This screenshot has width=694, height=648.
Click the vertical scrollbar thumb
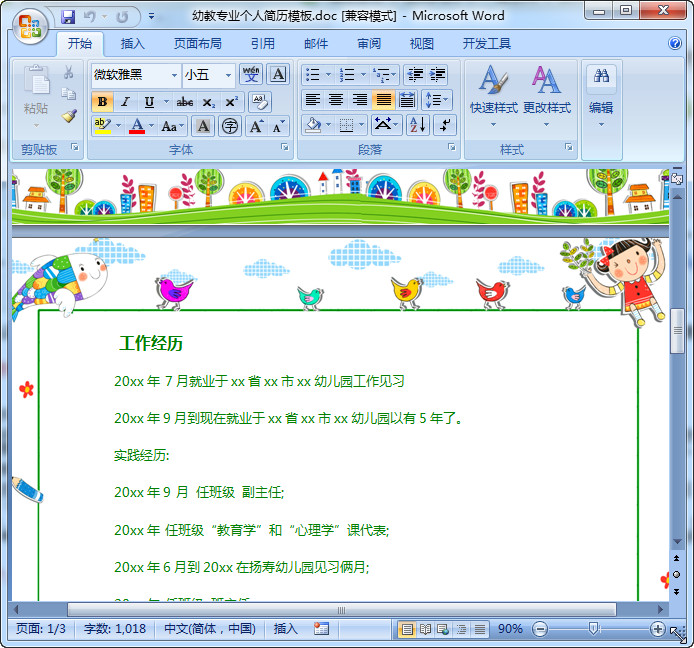pos(677,331)
